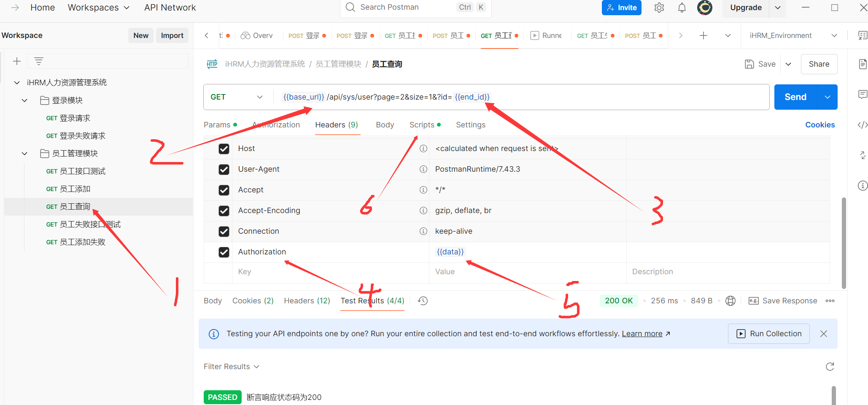The image size is (868, 405).
Task: Open the response history clock icon
Action: pyautogui.click(x=423, y=301)
